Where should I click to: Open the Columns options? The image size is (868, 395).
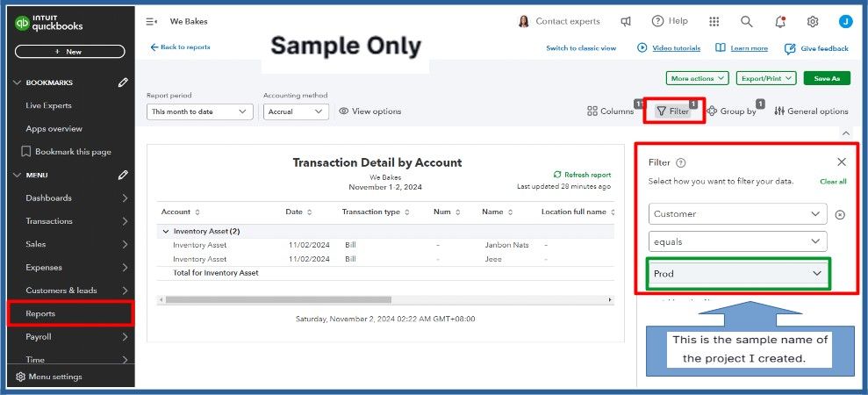click(610, 111)
